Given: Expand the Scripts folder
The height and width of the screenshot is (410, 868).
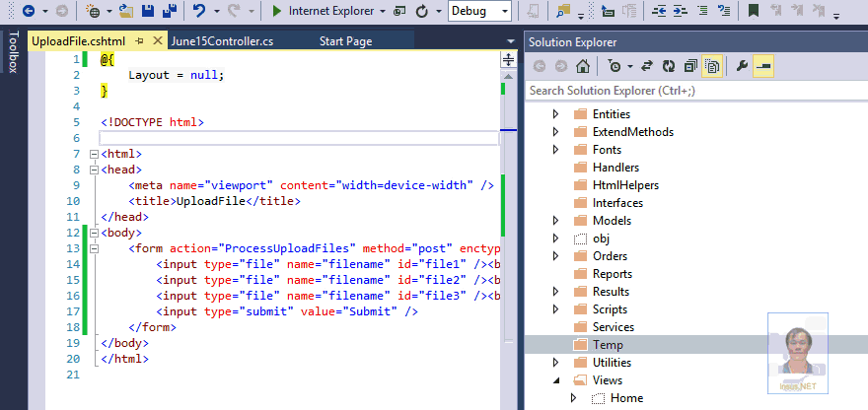Looking at the screenshot, I should pos(555,308).
